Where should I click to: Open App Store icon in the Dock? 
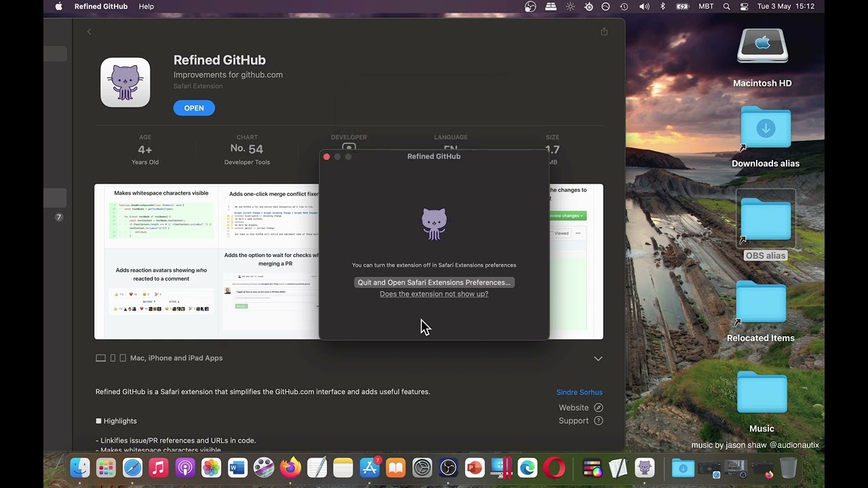370,468
